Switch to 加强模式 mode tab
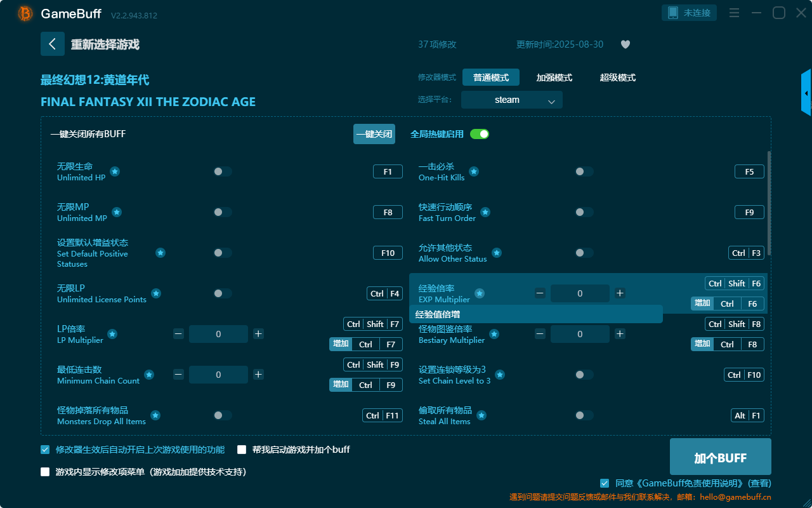The height and width of the screenshot is (508, 812). (554, 77)
